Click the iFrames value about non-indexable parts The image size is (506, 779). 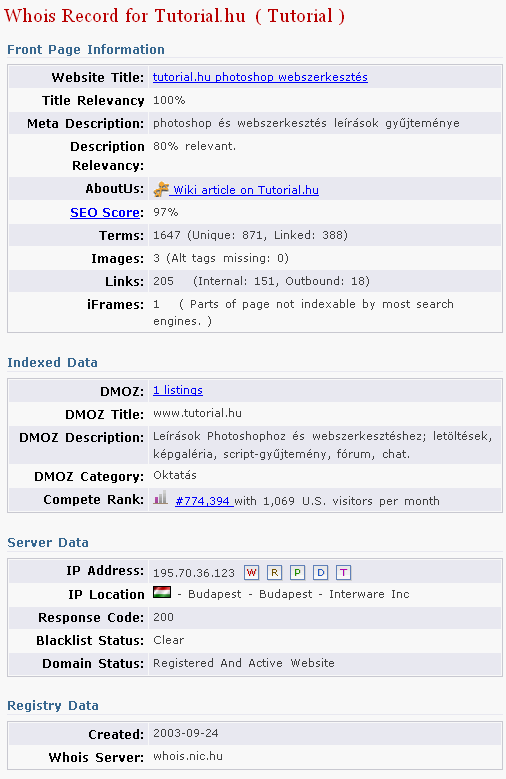click(x=303, y=312)
